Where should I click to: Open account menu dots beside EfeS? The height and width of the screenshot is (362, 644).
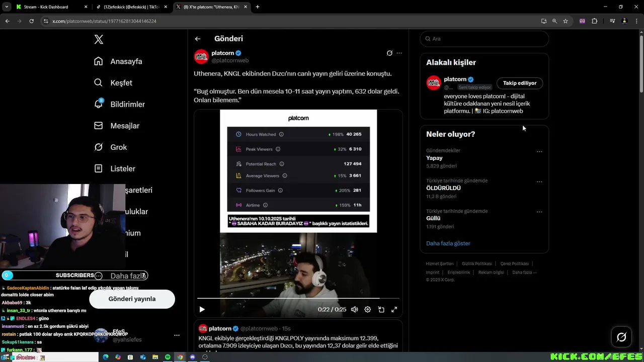(177, 335)
